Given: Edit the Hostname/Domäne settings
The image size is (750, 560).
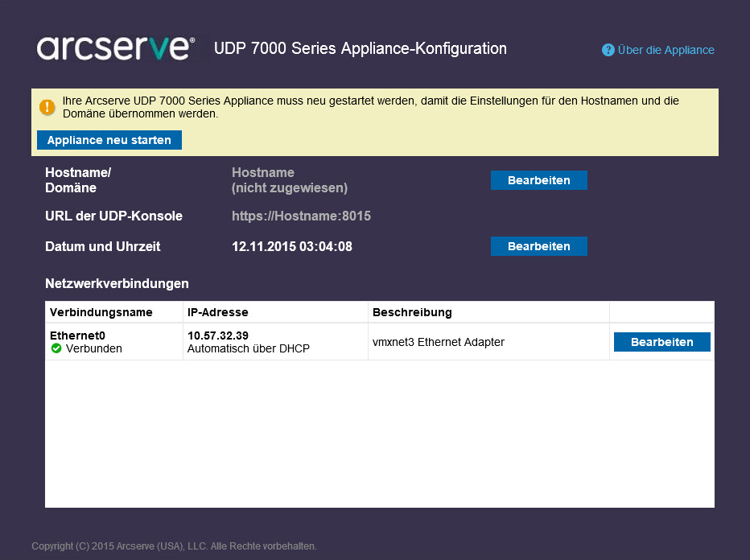Looking at the screenshot, I should click(538, 180).
